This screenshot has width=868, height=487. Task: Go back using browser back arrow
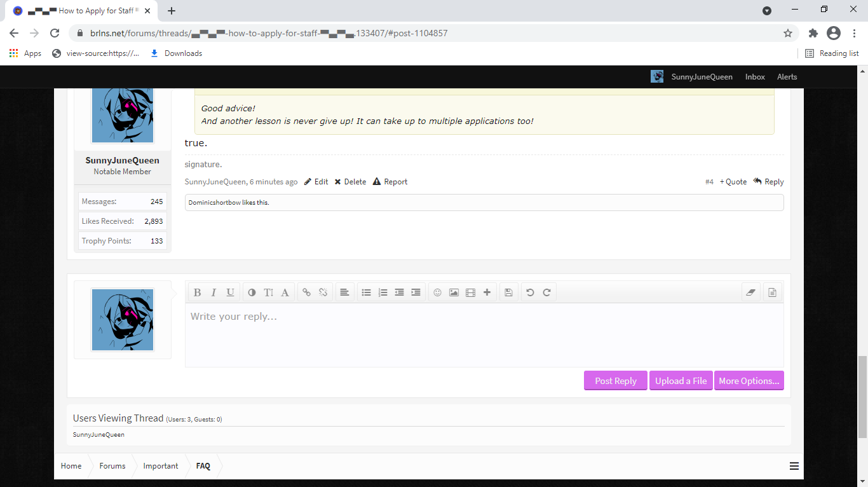[14, 33]
